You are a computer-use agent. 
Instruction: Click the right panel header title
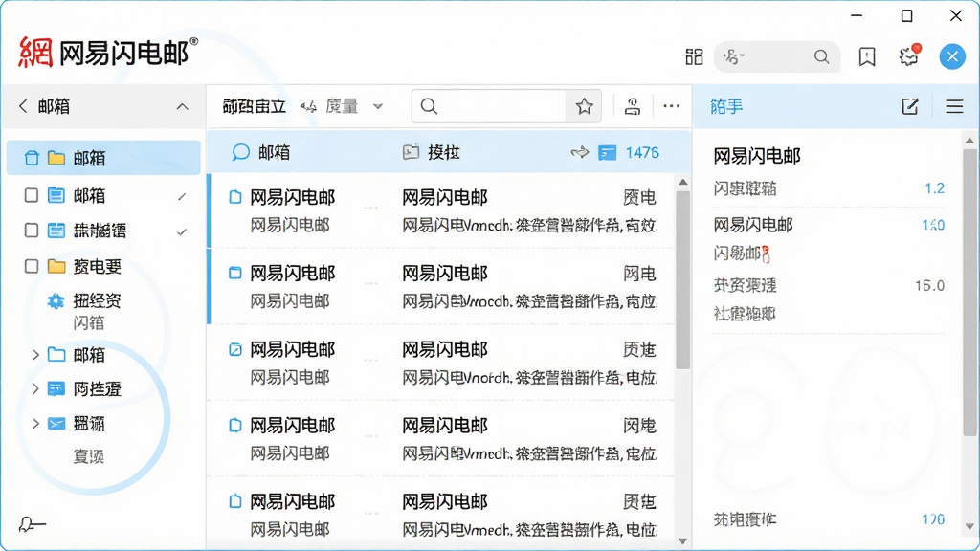[x=727, y=107]
